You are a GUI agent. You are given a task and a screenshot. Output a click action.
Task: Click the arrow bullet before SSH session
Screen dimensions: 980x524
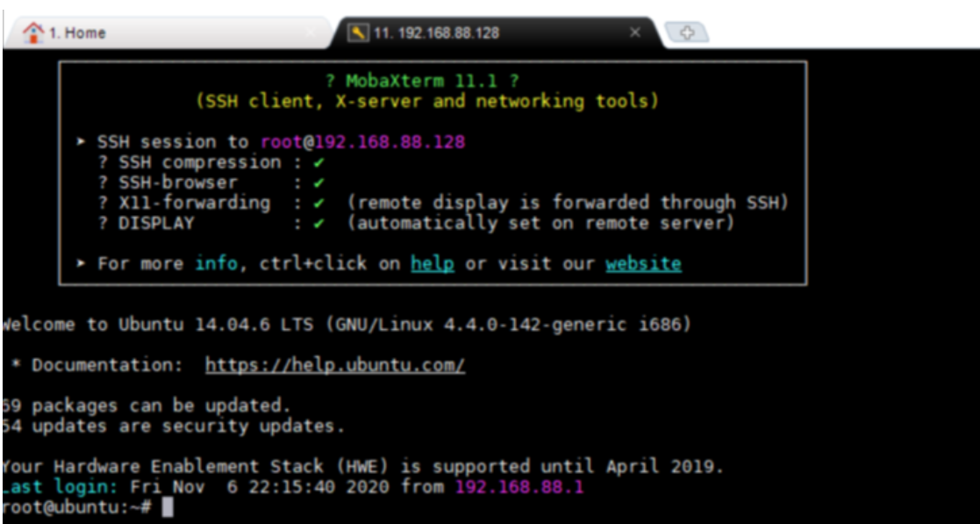tap(82, 142)
